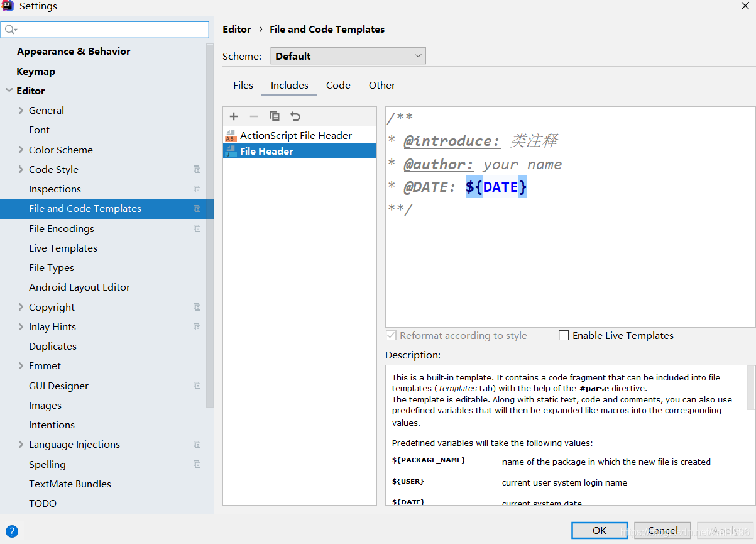The height and width of the screenshot is (544, 756).
Task: Open the Scheme Default dropdown
Action: (x=348, y=56)
